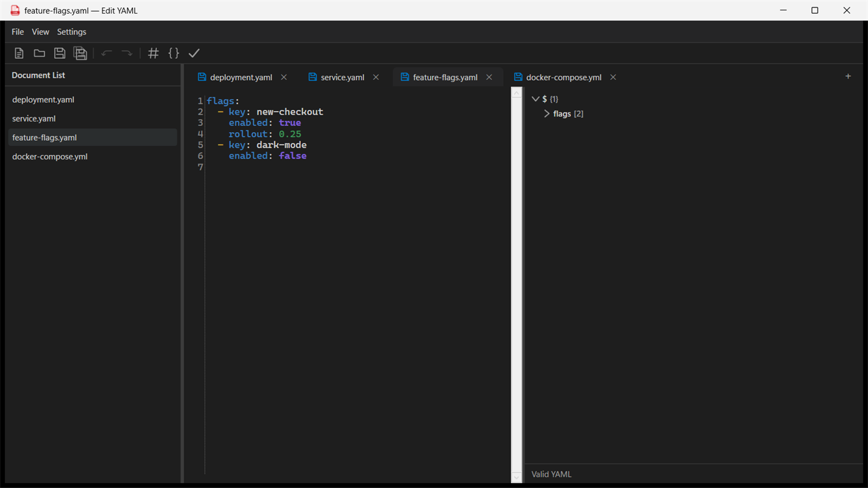Click 'dark-mode' value in editor

pos(282,145)
